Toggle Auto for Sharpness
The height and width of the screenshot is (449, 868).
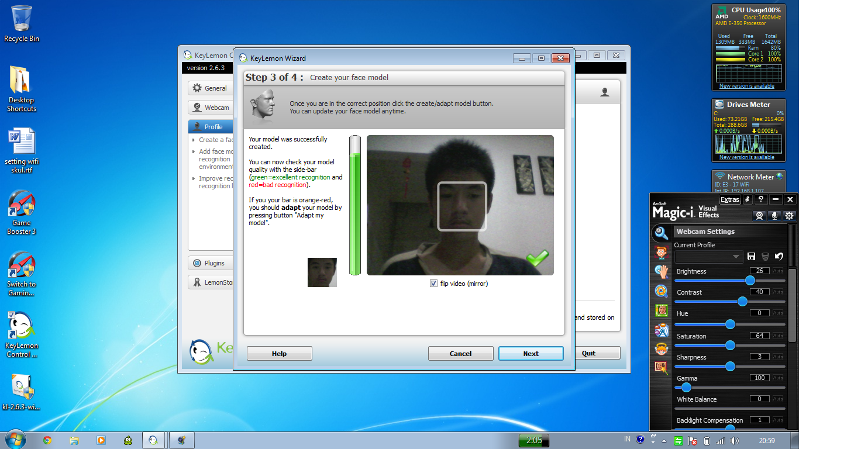tap(778, 357)
